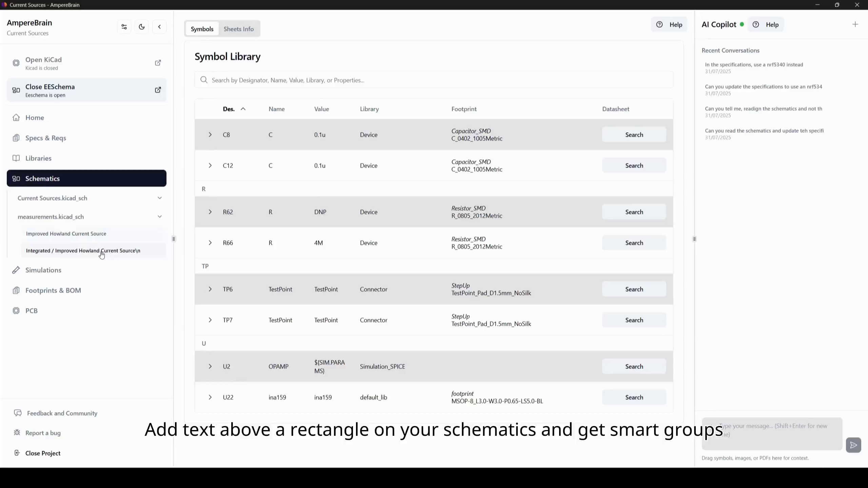Viewport: 868px width, 488px height.
Task: Select Schematics in the sidebar
Action: pos(86,179)
